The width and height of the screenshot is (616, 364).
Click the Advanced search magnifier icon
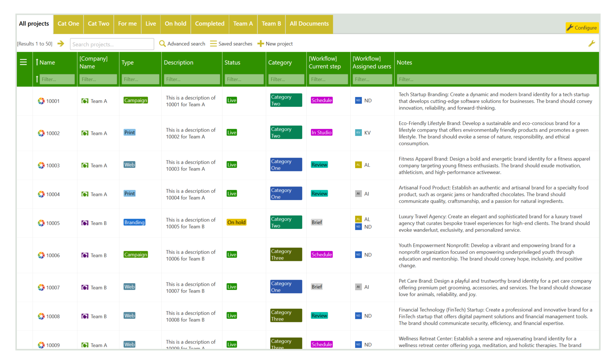pos(162,44)
